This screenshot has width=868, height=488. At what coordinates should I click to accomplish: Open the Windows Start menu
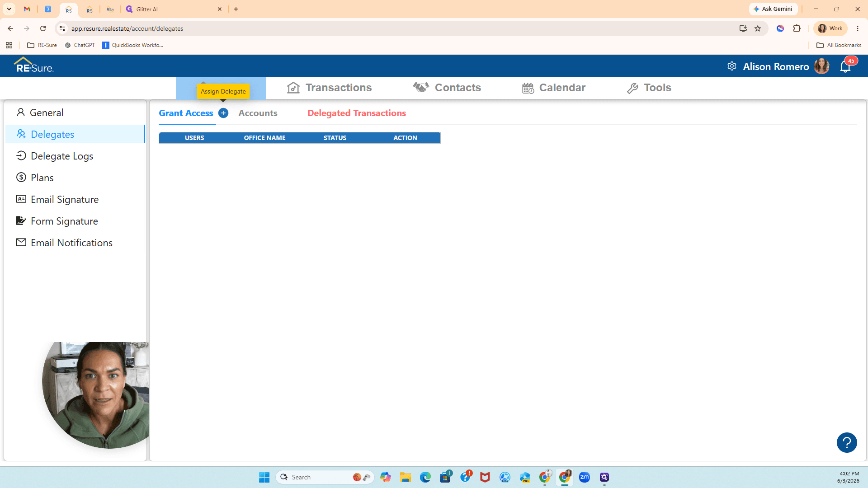264,477
